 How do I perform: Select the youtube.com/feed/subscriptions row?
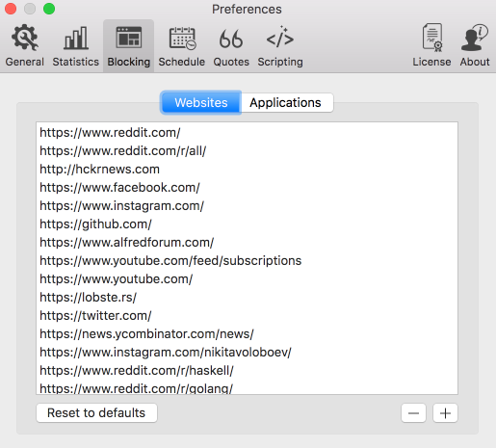point(247,260)
